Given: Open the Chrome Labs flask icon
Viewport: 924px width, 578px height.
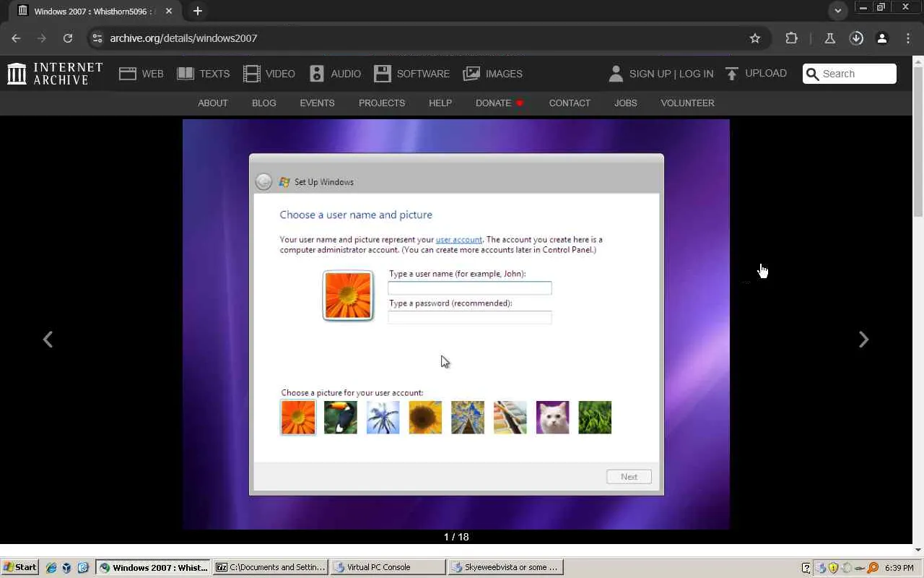Looking at the screenshot, I should (x=830, y=38).
